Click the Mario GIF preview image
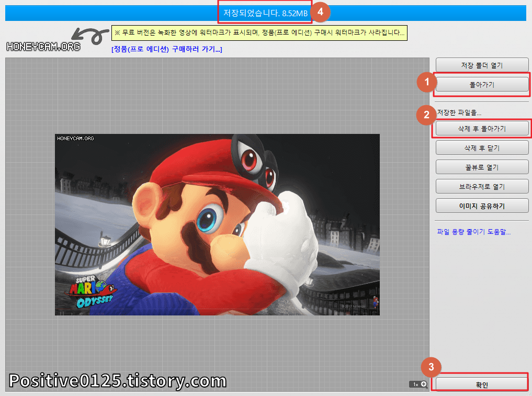Image resolution: width=532 pixels, height=396 pixels. (217, 224)
